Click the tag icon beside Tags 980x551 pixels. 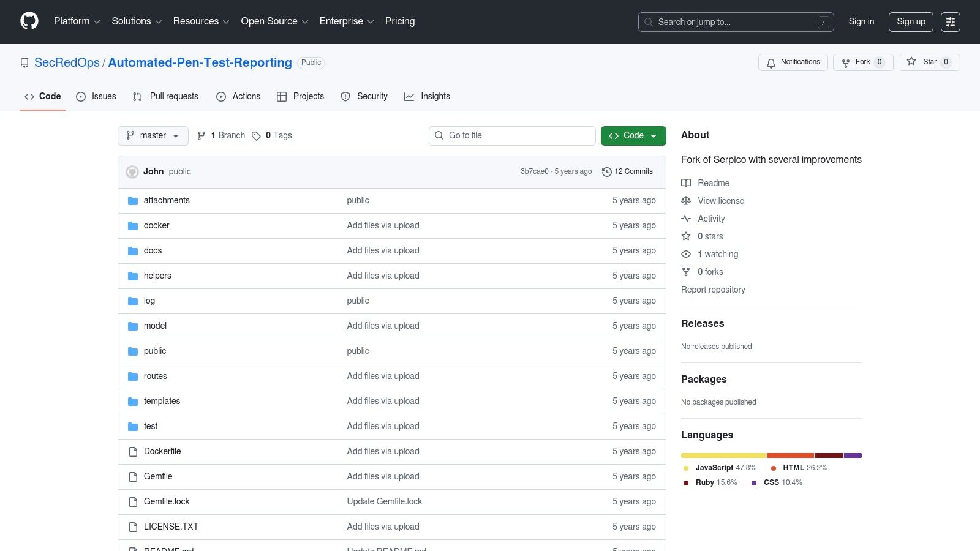(256, 136)
